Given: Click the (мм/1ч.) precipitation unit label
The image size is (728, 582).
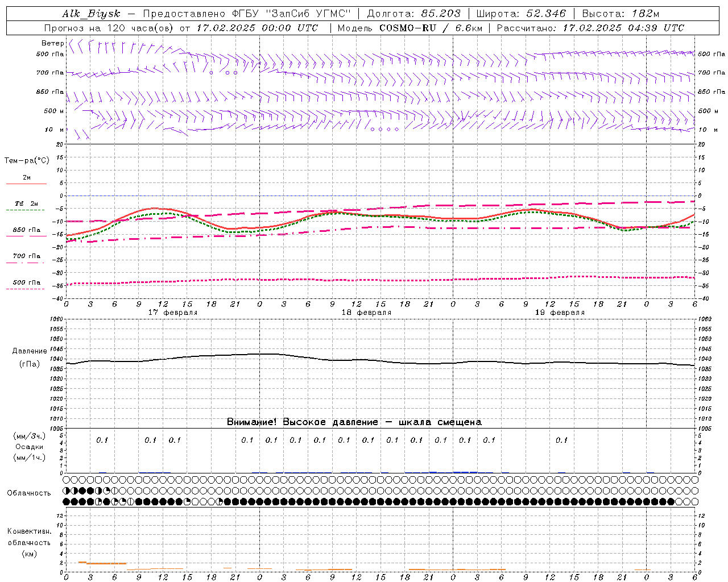Looking at the screenshot, I should [x=30, y=458].
